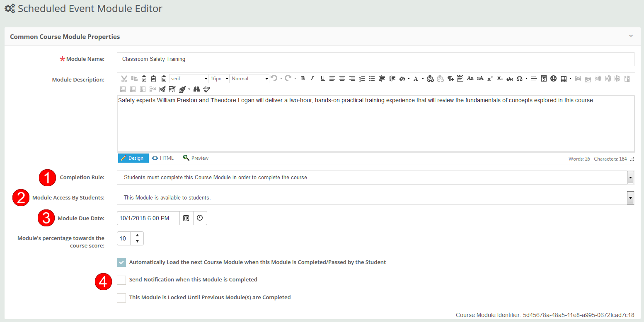The width and height of the screenshot is (644, 322).
Task: Check This Module is Locked Until Previous Modules Completed
Action: pyautogui.click(x=121, y=298)
